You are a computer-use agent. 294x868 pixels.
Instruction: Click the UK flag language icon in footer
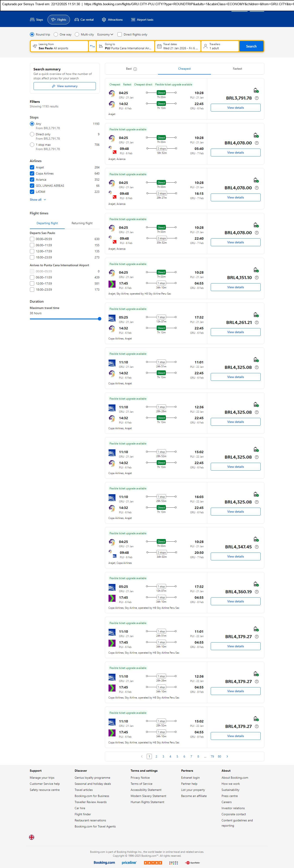pos(32,837)
